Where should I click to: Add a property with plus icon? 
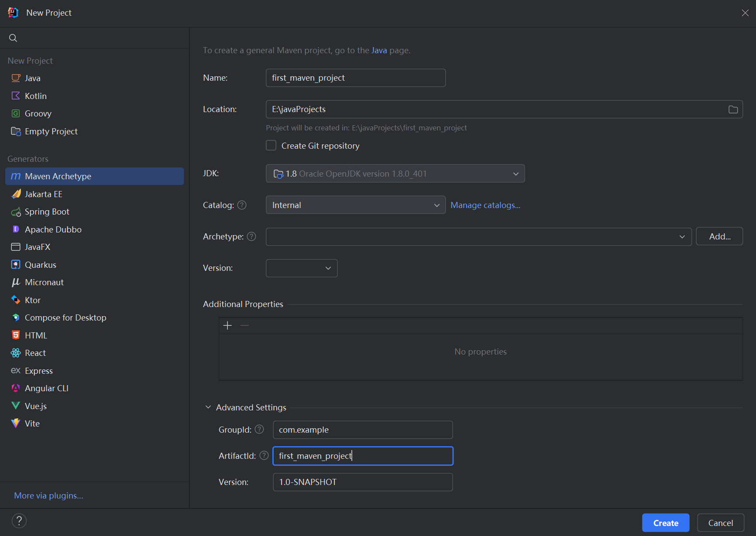227,325
